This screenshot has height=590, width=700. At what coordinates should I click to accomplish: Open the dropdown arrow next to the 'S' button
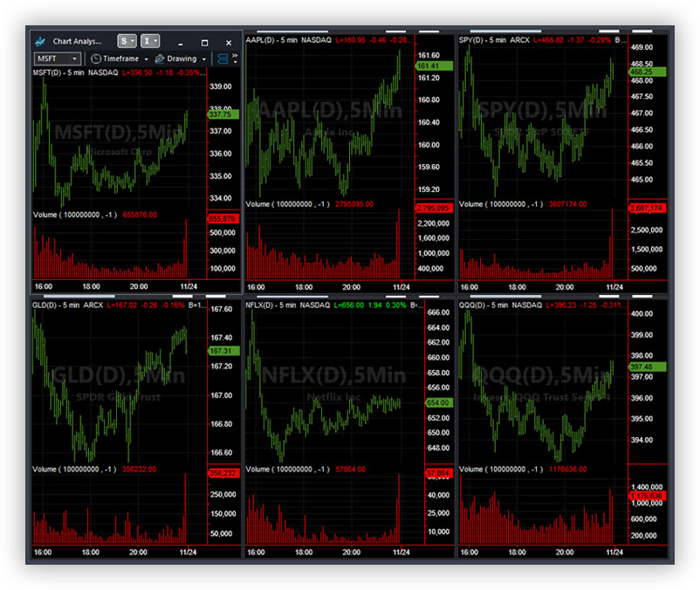point(133,43)
